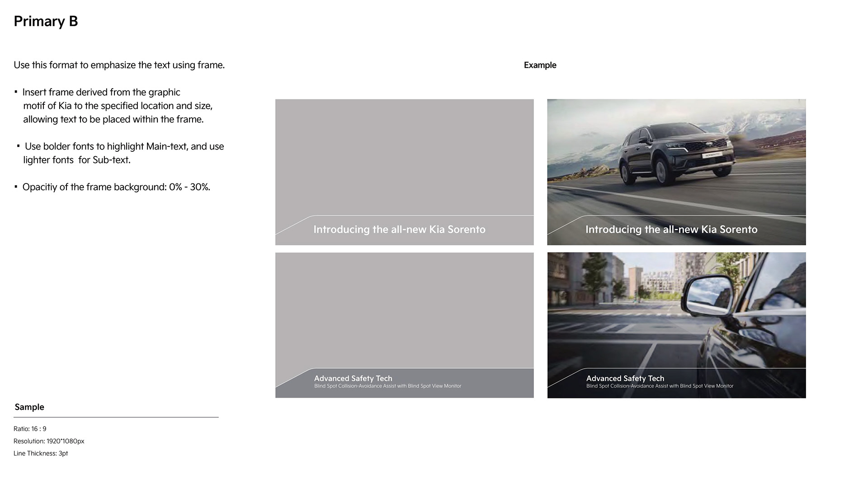Click the Sorento caption on gray frame
Image resolution: width=868 pixels, height=488 pixels.
coord(399,230)
